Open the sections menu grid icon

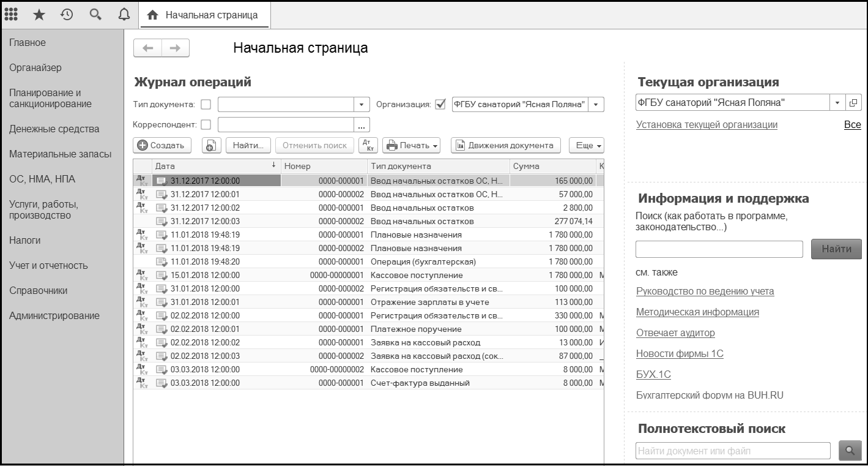11,15
